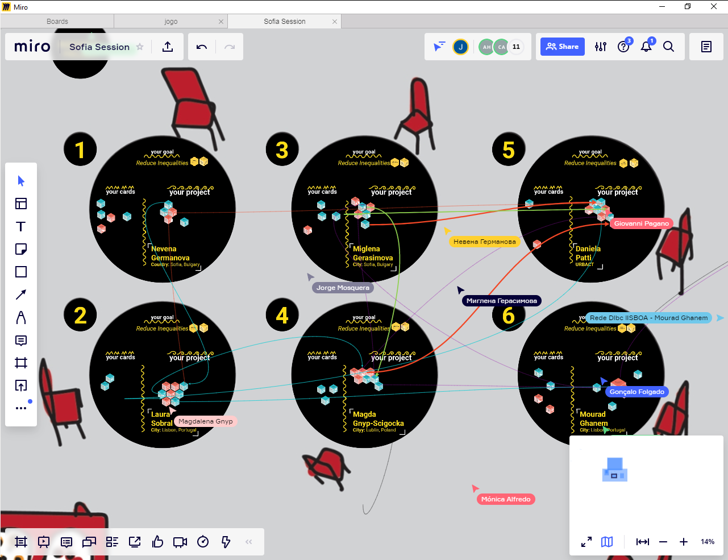Toggle fullscreen mode

coord(586,542)
